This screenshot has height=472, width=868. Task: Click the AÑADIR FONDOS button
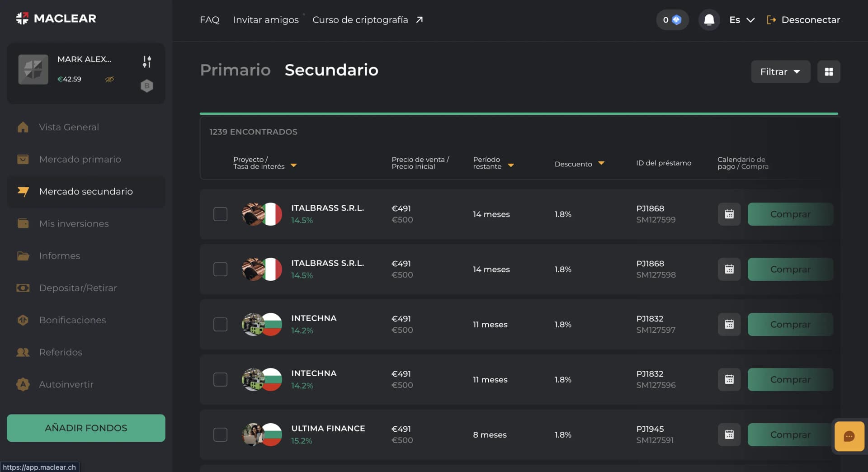coord(86,428)
